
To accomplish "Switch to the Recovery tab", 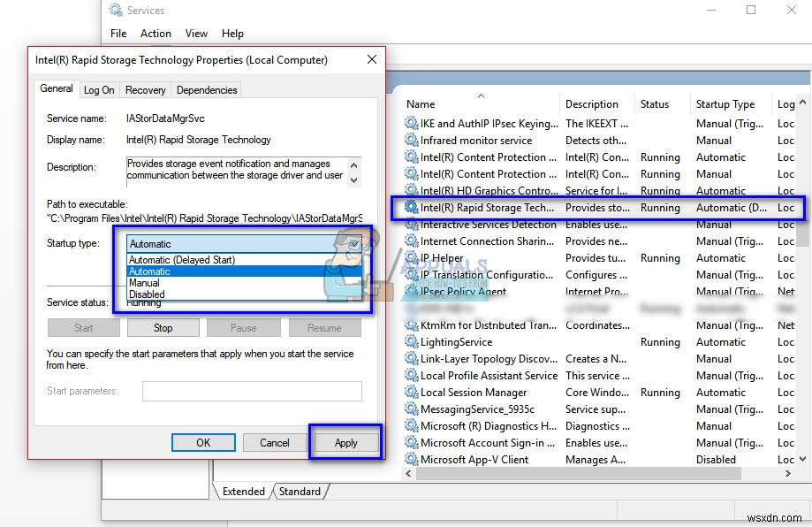I will pyautogui.click(x=146, y=90).
